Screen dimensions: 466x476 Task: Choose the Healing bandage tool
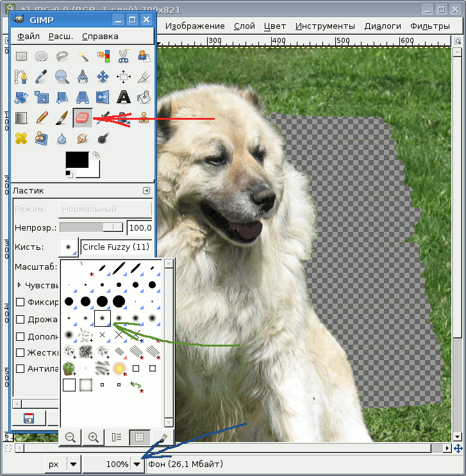pyautogui.click(x=21, y=138)
